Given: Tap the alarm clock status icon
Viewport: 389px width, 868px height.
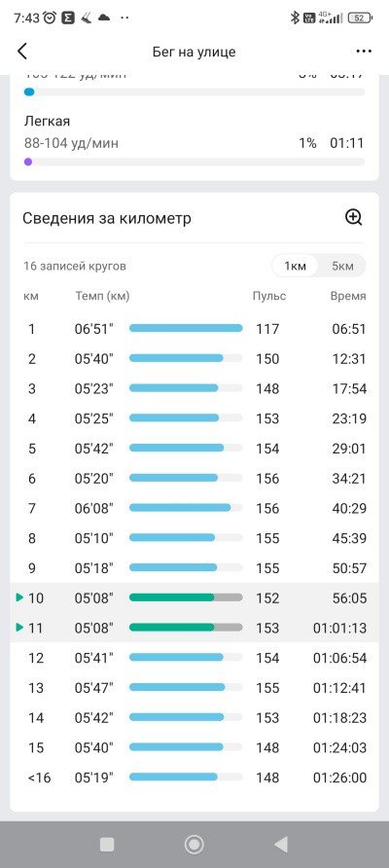Looking at the screenshot, I should tap(51, 18).
